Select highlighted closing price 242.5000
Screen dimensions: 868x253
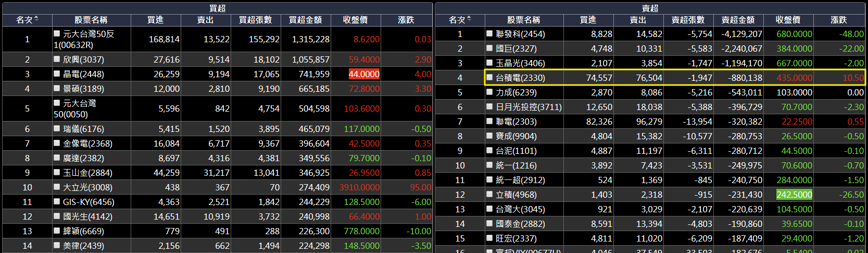click(x=794, y=195)
